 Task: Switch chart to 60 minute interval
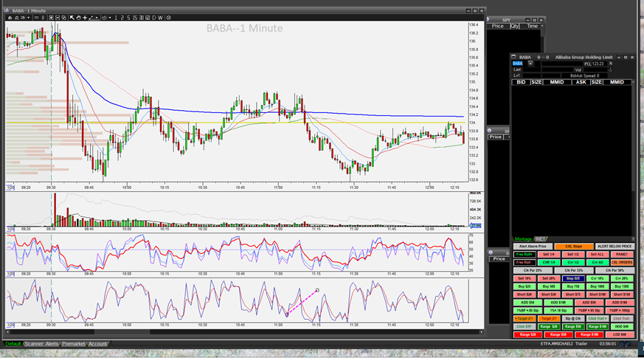coord(148,18)
